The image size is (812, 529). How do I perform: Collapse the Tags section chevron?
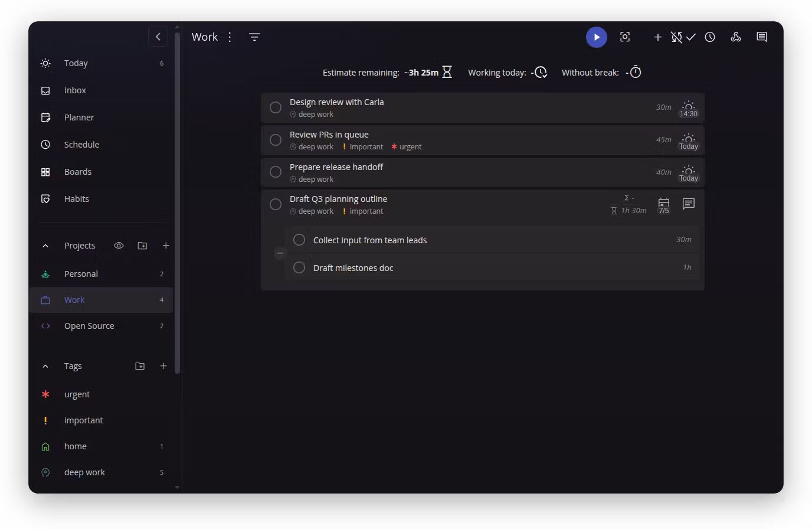[45, 366]
